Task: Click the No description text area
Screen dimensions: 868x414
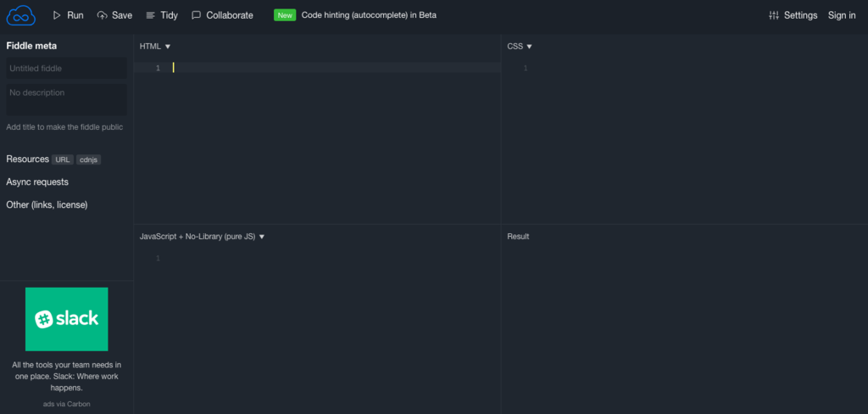Action: 66,100
